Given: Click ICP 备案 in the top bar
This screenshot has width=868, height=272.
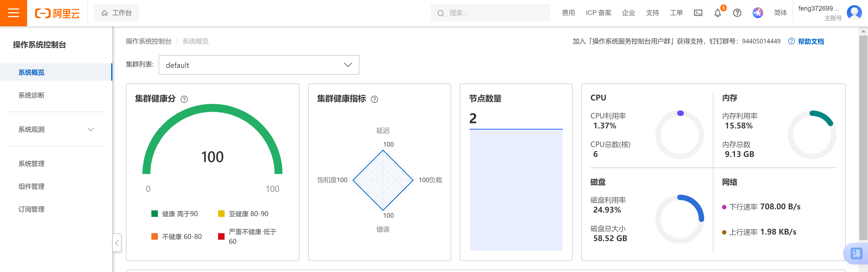Looking at the screenshot, I should 598,13.
